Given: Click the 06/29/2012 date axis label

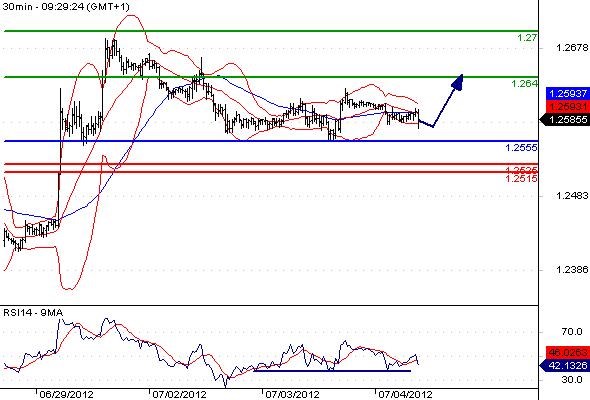Looking at the screenshot, I should (66, 394).
